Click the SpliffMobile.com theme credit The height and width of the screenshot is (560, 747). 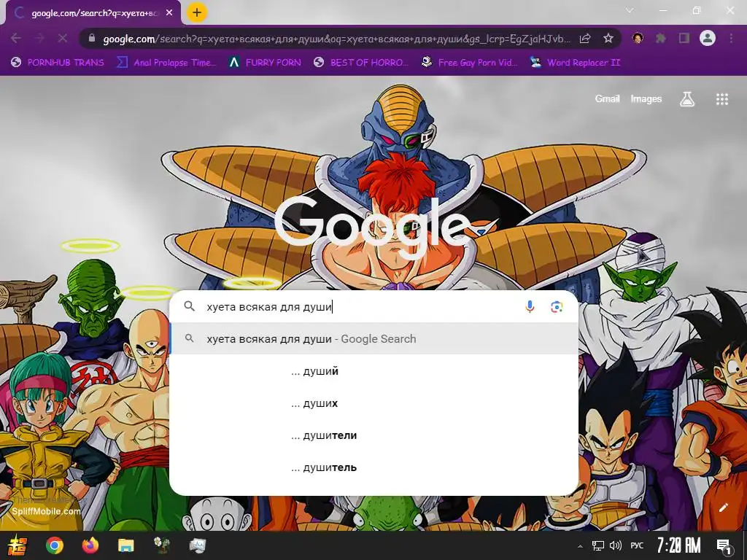(x=46, y=511)
